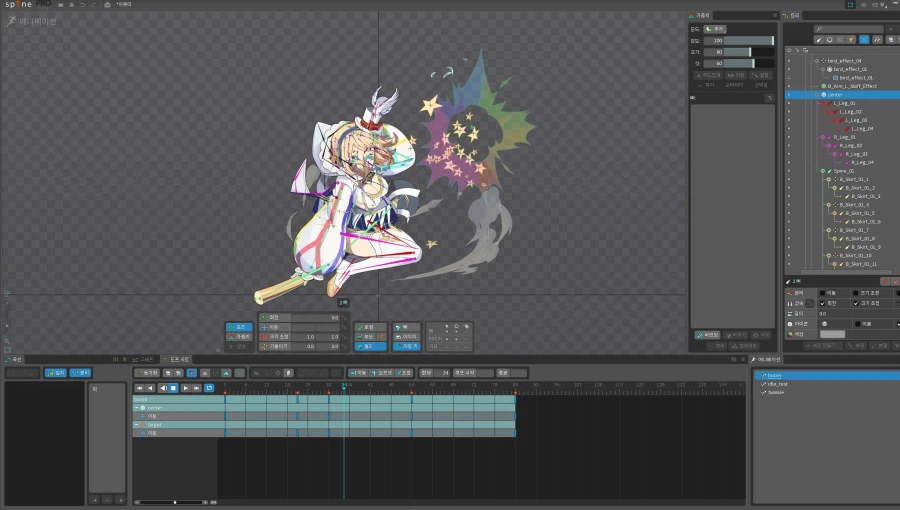Click the Add mode button in Weights panel
900x510 pixels.
click(717, 30)
